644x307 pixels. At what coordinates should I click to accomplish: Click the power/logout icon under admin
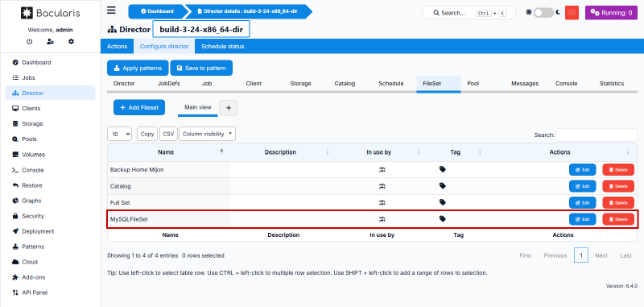click(x=29, y=42)
